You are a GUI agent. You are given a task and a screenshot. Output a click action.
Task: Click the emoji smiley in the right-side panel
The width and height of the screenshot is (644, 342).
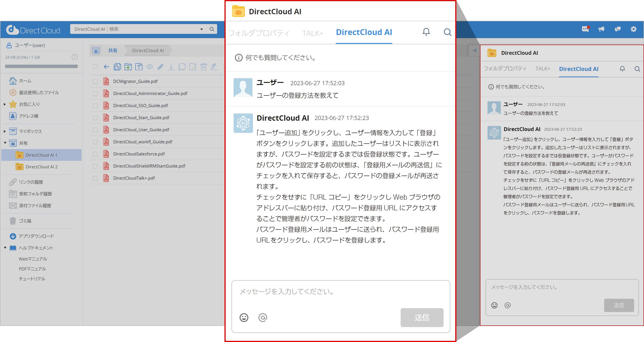click(494, 305)
